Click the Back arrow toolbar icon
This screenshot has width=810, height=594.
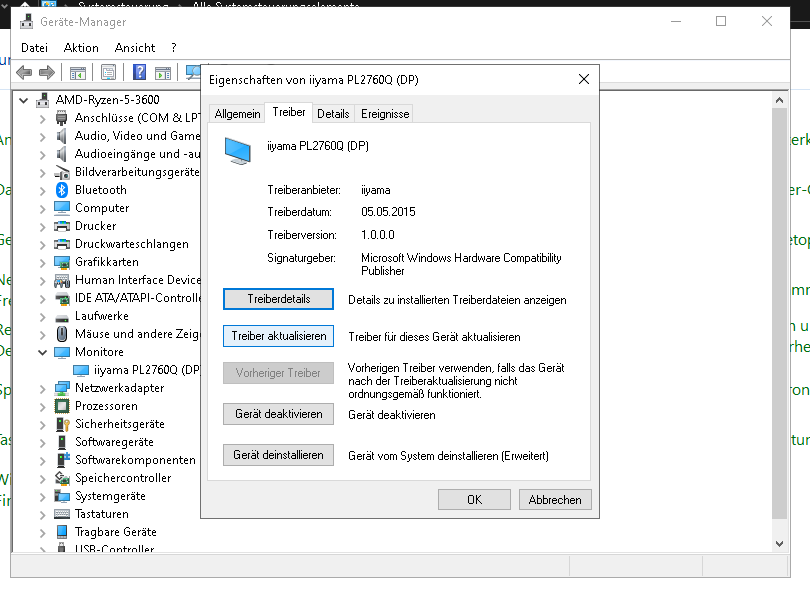click(24, 72)
